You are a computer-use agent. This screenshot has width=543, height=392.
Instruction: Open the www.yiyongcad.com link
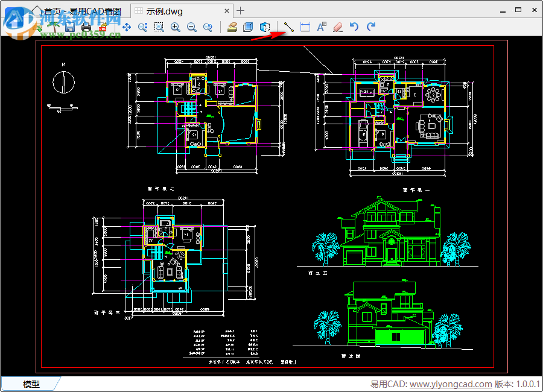click(451, 384)
